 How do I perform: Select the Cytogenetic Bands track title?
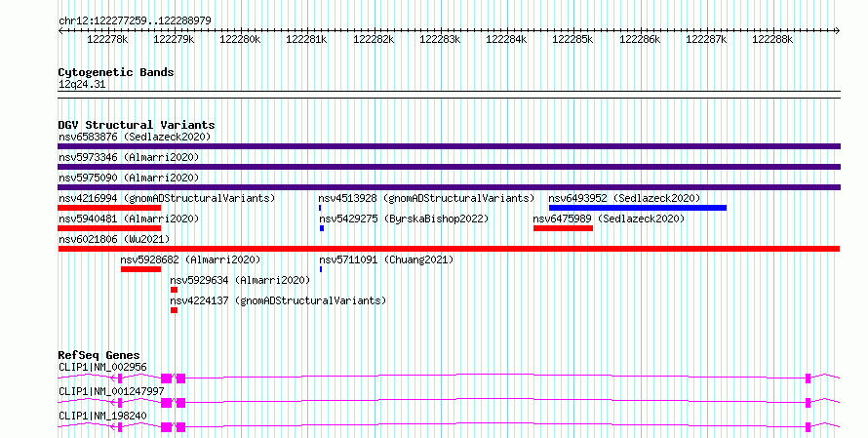[x=116, y=72]
